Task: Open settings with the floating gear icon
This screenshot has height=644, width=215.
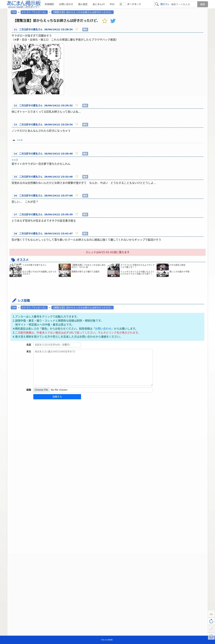Action: [211, 636]
